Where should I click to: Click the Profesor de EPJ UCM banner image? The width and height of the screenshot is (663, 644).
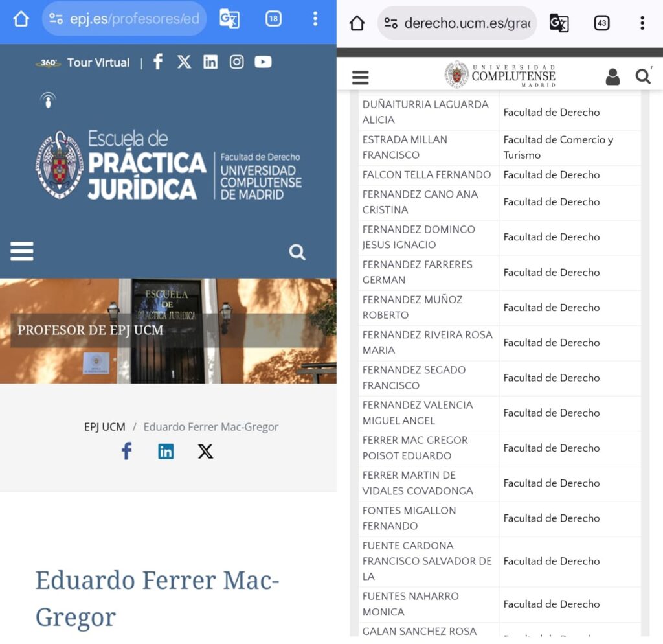tap(168, 331)
